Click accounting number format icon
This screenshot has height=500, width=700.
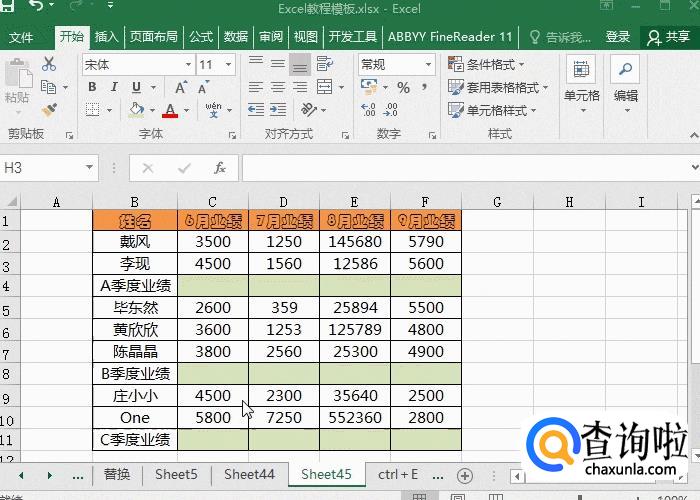click(x=369, y=87)
